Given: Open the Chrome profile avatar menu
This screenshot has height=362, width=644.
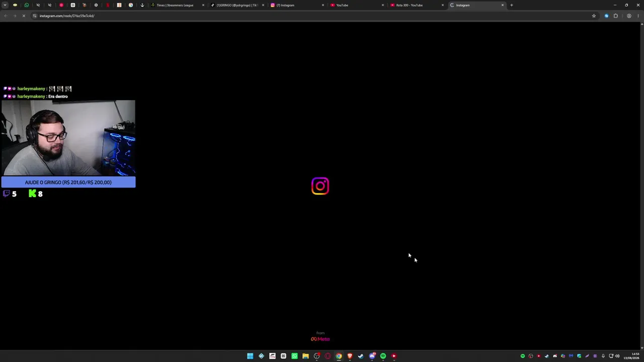Looking at the screenshot, I should pos(629,16).
